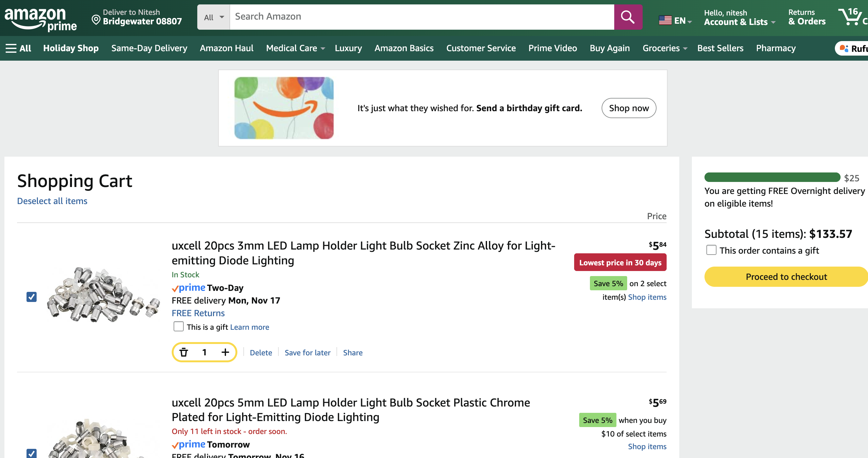The height and width of the screenshot is (458, 868).
Task: Click the delivery location pin icon
Action: (x=96, y=20)
